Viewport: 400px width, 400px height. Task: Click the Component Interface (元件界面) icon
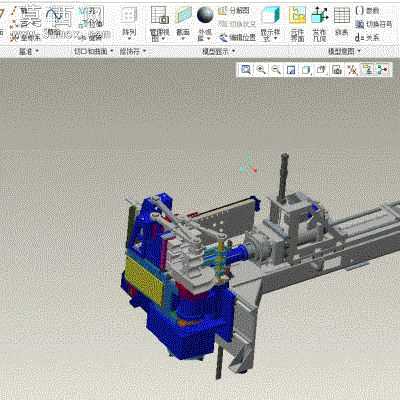(x=297, y=15)
